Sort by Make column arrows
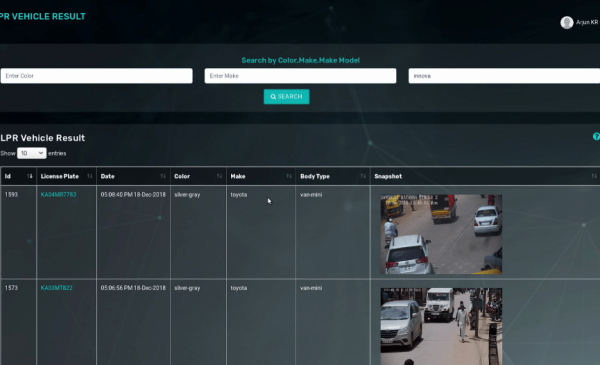The width and height of the screenshot is (600, 365). [289, 176]
